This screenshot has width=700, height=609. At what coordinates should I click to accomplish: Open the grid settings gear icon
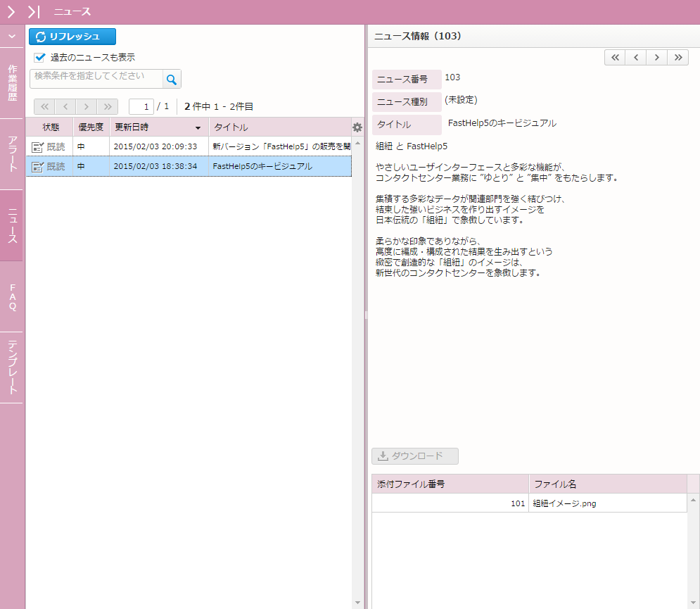point(357,127)
